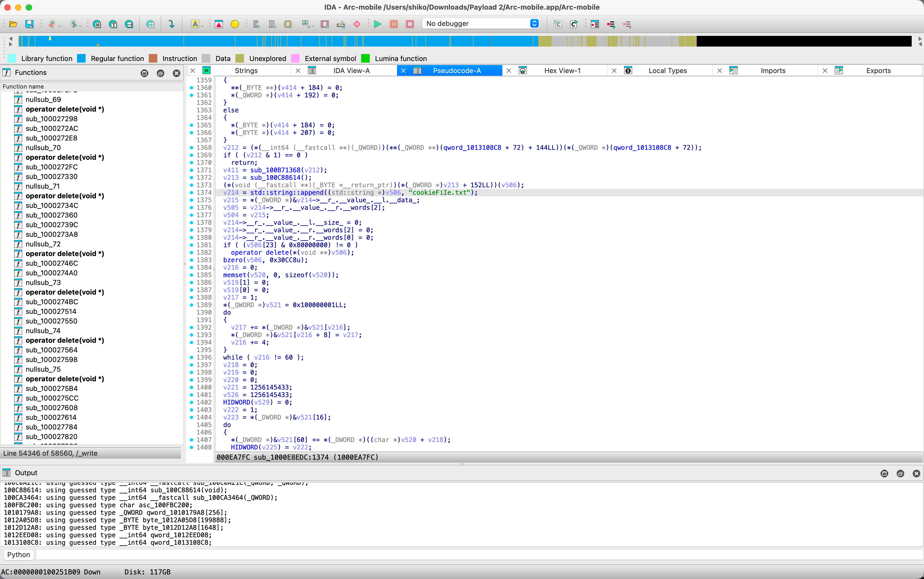Click the open file folder icon
924x579 pixels.
pos(13,24)
